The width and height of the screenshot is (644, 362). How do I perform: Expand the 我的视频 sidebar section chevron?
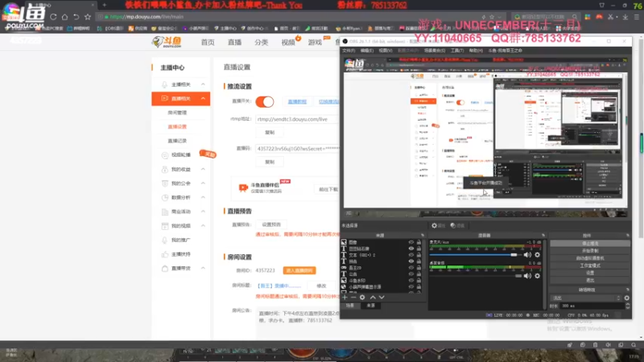pyautogui.click(x=203, y=226)
